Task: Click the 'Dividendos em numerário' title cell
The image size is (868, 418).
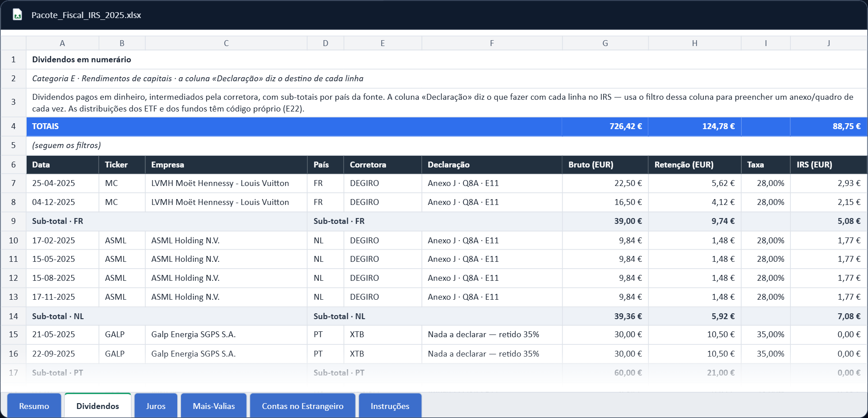Action: click(447, 60)
